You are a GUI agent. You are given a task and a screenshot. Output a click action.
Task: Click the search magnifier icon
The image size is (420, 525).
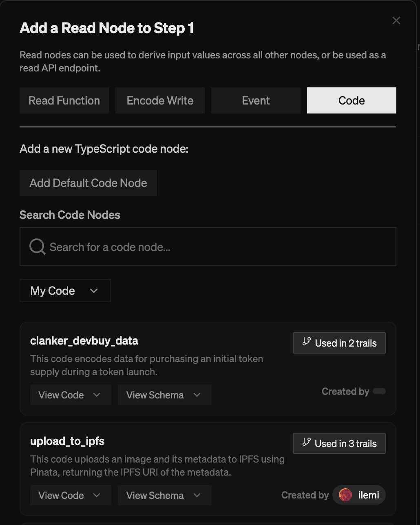point(37,247)
